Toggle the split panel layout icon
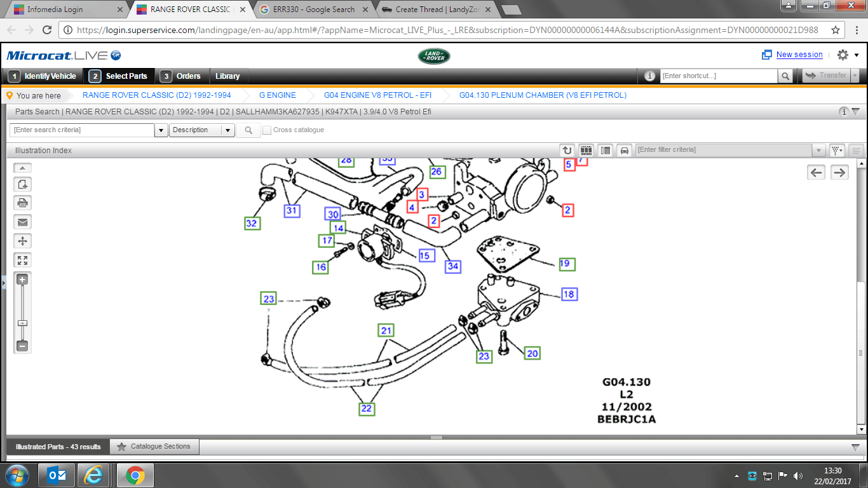 click(x=606, y=151)
